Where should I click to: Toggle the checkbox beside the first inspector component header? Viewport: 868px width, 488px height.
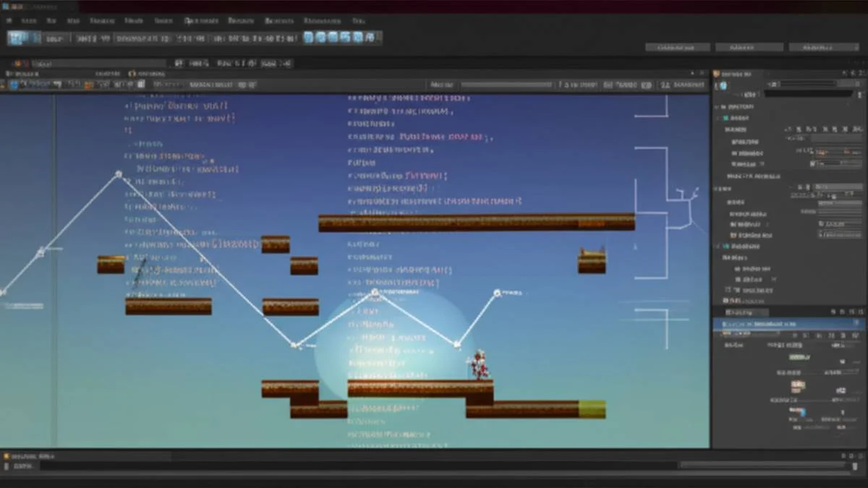(x=726, y=117)
